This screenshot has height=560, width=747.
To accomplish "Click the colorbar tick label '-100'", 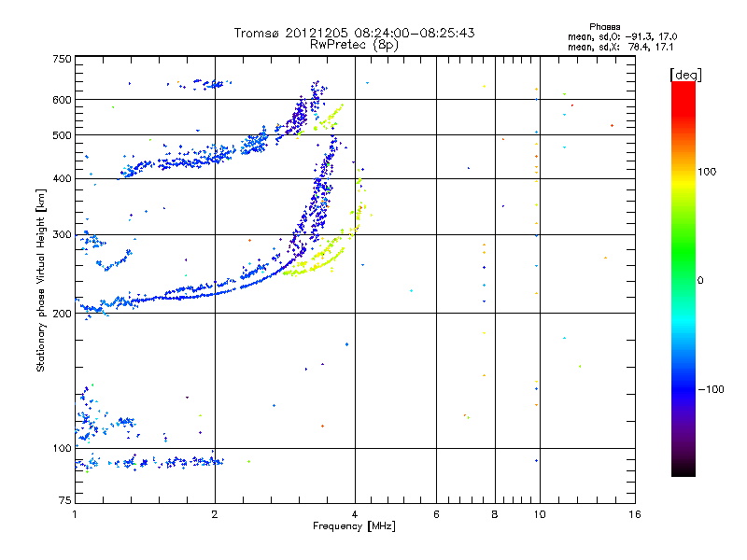I will 712,389.
